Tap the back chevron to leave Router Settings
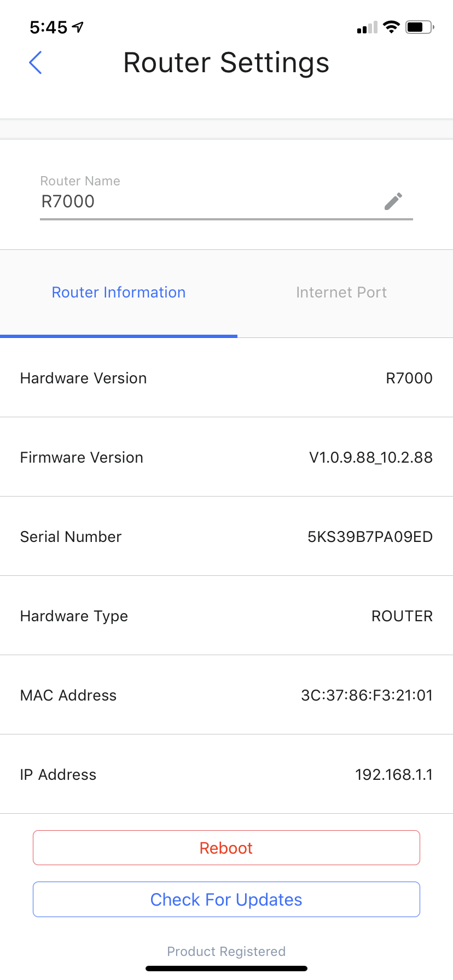This screenshot has height=980, width=453. pos(35,62)
